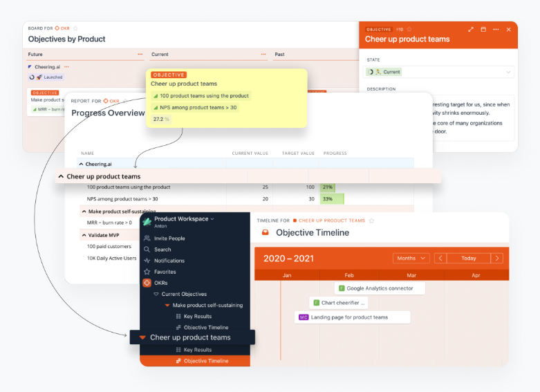540x392 pixels.
Task: Select the highlighted Objective Timeline sidebar item
Action: [205, 361]
